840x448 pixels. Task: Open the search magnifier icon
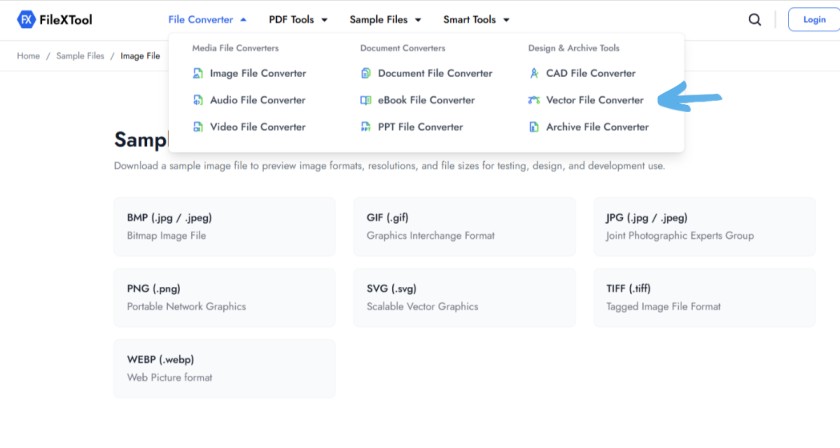point(755,20)
